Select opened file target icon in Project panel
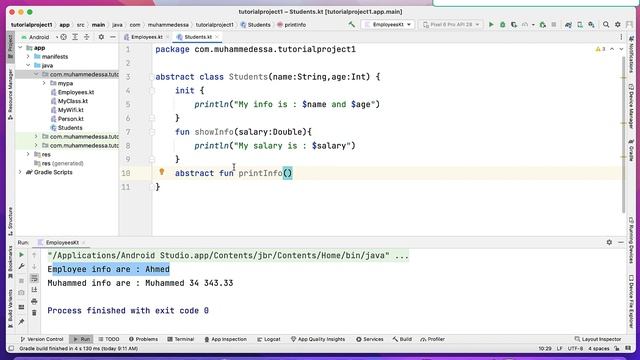 (x=64, y=37)
